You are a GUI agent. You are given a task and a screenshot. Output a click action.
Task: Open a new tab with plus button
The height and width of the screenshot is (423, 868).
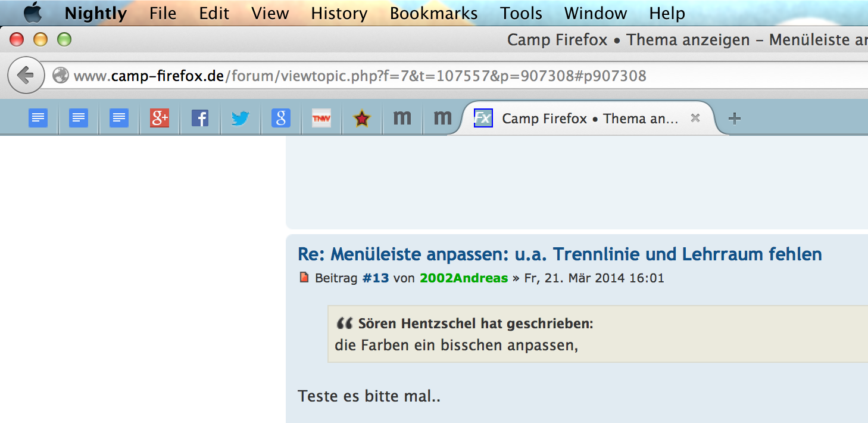click(x=735, y=119)
